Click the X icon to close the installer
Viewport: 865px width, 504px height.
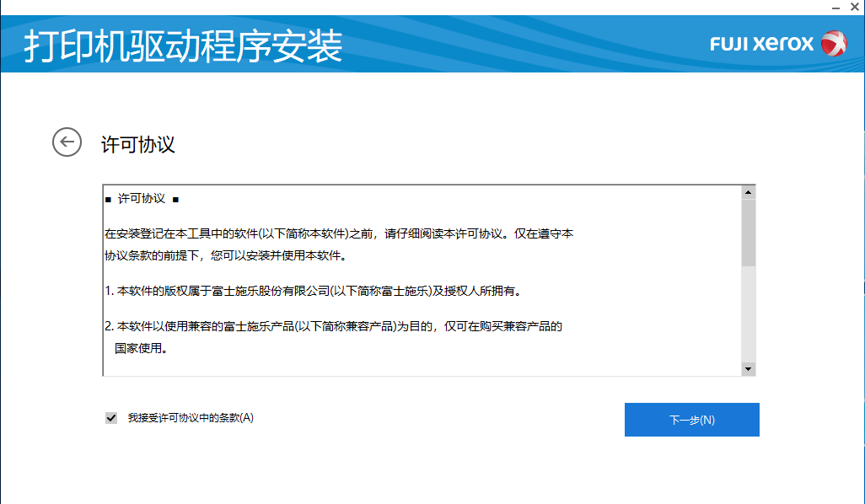coord(856,8)
